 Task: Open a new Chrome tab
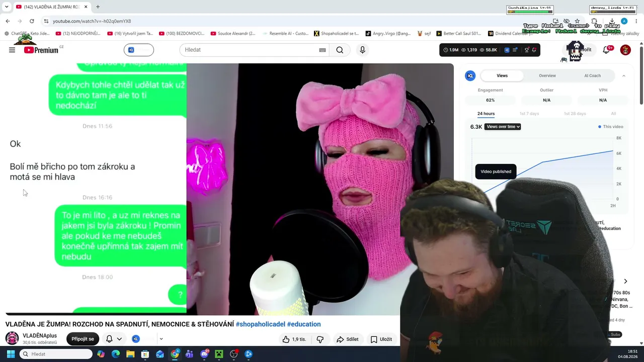tap(98, 7)
